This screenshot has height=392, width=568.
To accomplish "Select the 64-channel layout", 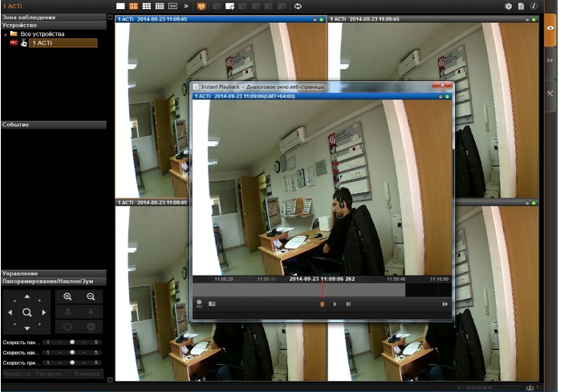I will pyautogui.click(x=173, y=6).
